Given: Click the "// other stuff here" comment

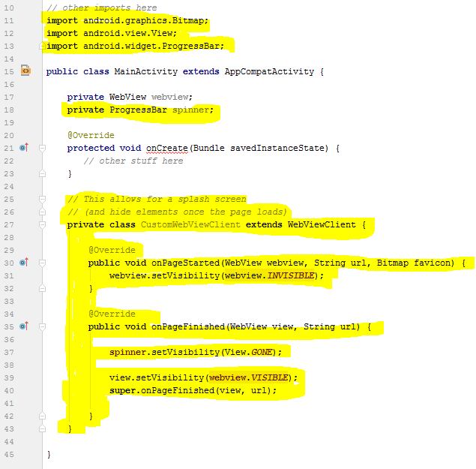Looking at the screenshot, I should tap(133, 161).
